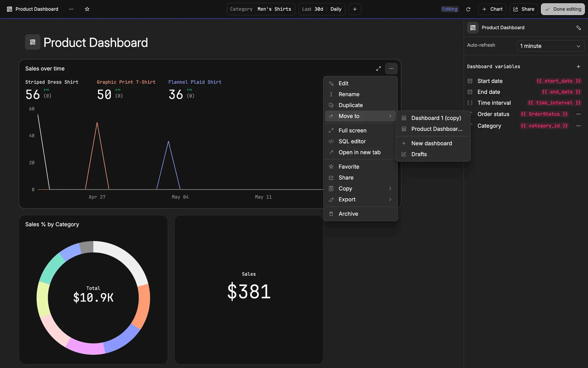This screenshot has width=588, height=368.
Task: Add a dashboard variable with plus icon
Action: 578,67
